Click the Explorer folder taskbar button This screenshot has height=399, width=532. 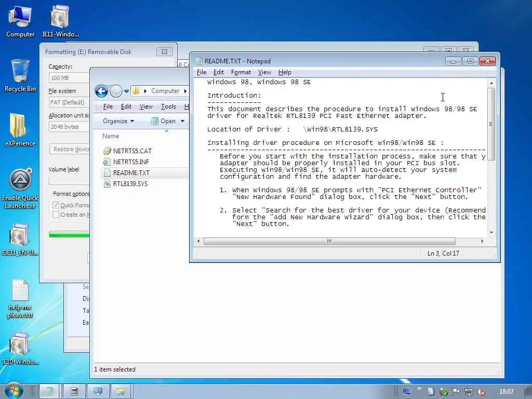pos(121,392)
